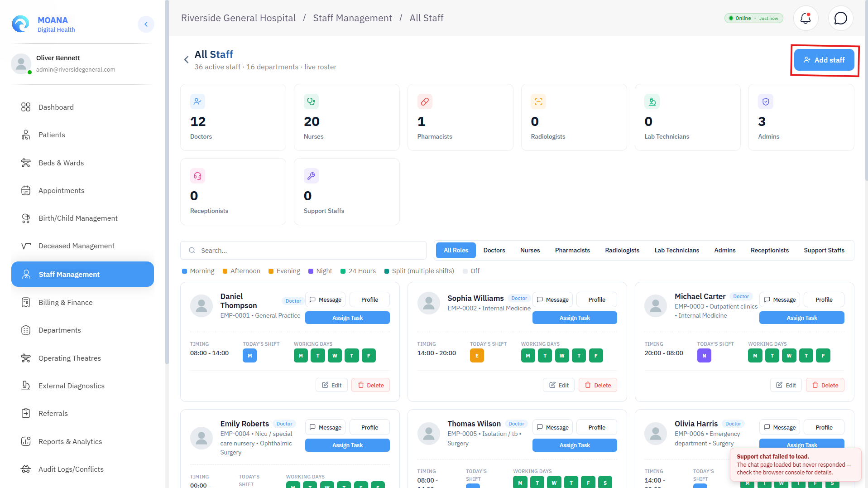Click the Doctors stethoscope card icon
Viewport: 868px width, 488px height.
tap(197, 101)
